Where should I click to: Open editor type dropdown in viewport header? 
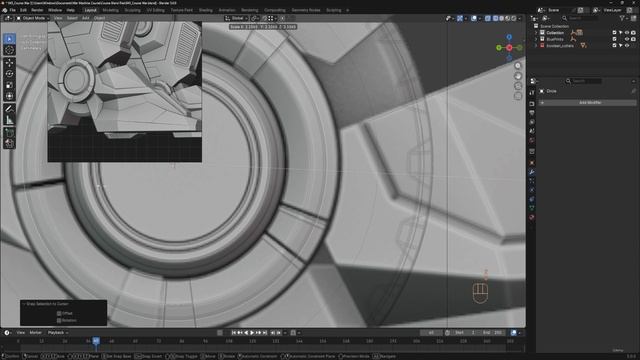coord(8,18)
